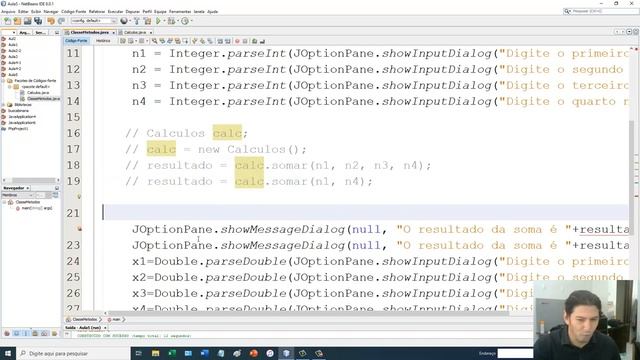This screenshot has height=360, width=640.
Task: Open Word from the taskbar
Action: coord(204,353)
